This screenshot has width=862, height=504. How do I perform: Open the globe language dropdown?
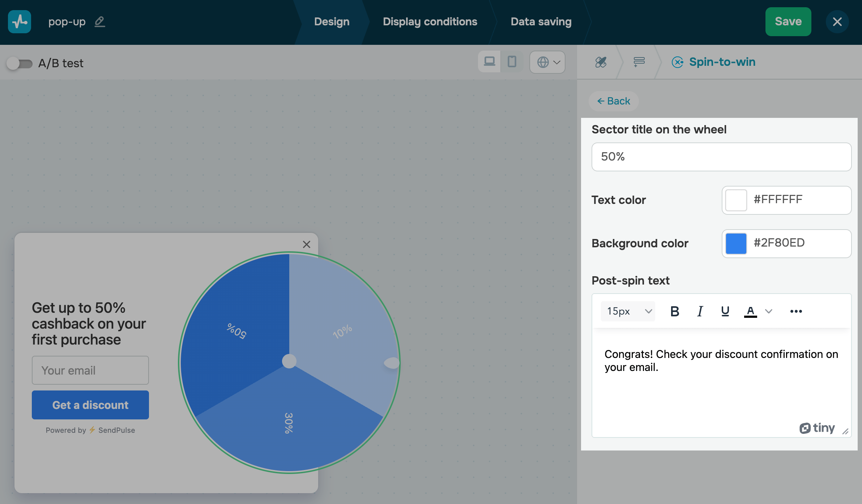point(547,62)
